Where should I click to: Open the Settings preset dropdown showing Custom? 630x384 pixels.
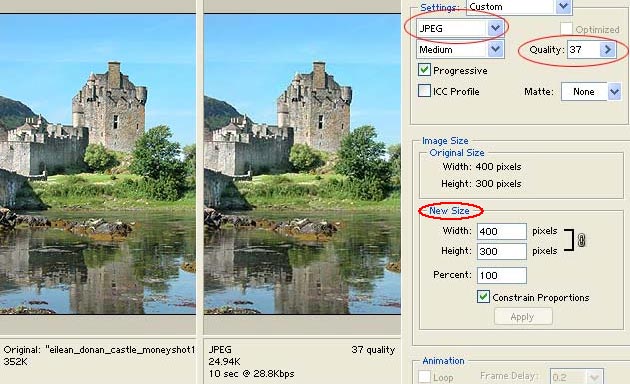coord(519,7)
